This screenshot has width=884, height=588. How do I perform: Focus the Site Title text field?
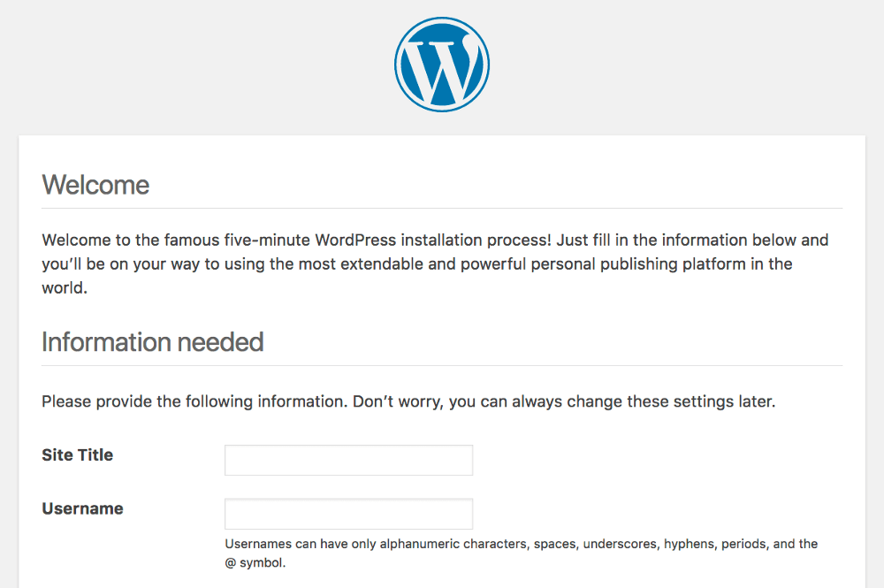coord(348,460)
